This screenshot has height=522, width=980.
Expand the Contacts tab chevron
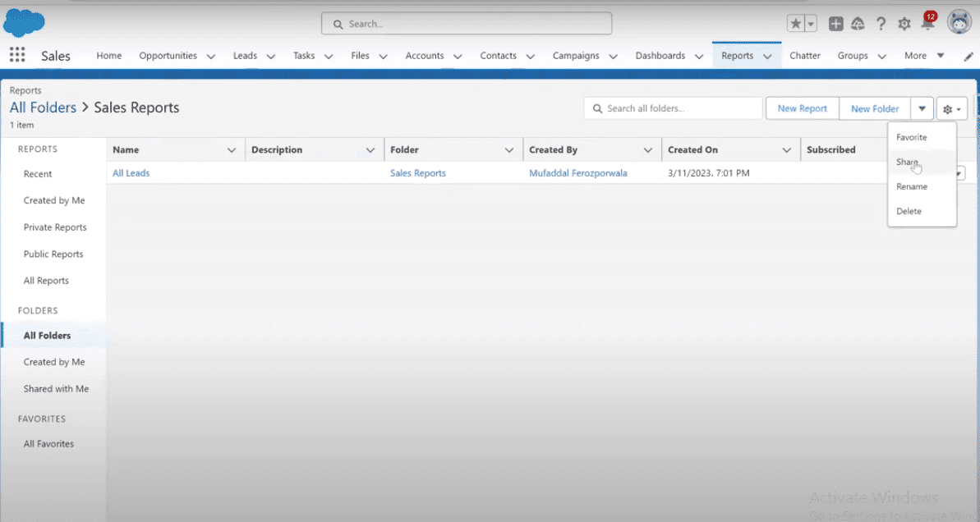[x=531, y=56]
